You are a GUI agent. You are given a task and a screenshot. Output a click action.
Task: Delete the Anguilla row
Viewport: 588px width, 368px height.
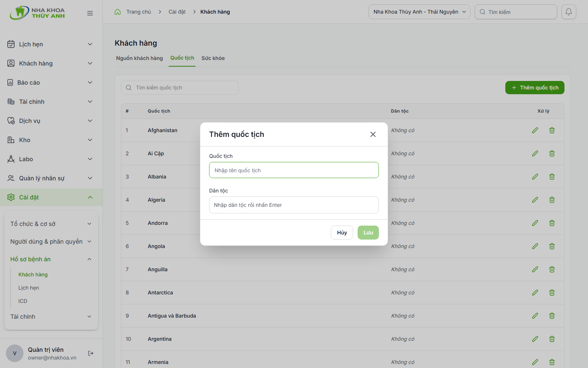(x=552, y=269)
